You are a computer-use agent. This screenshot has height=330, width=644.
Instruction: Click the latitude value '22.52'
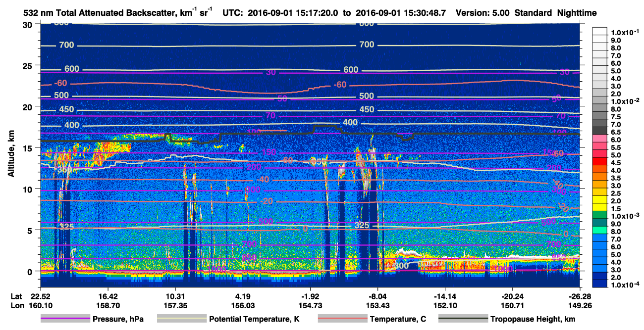tap(40, 297)
